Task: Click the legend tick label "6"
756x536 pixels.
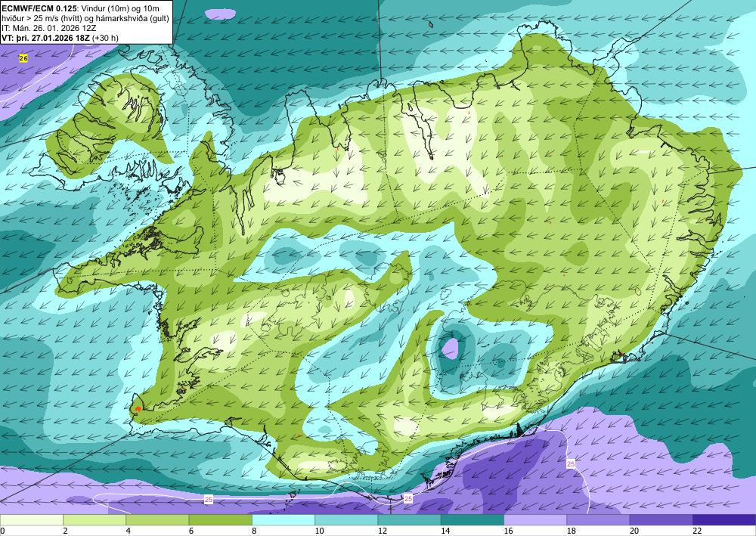Action: (191, 531)
